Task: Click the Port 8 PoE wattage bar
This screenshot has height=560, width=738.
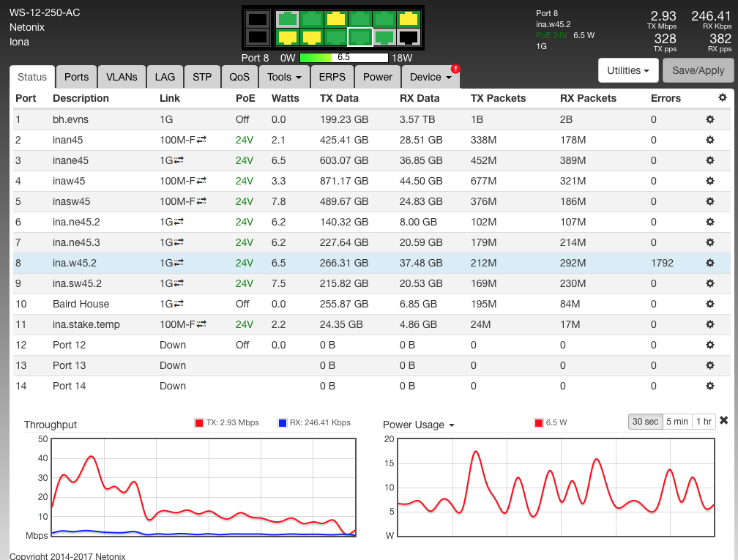Action: pyautogui.click(x=343, y=58)
